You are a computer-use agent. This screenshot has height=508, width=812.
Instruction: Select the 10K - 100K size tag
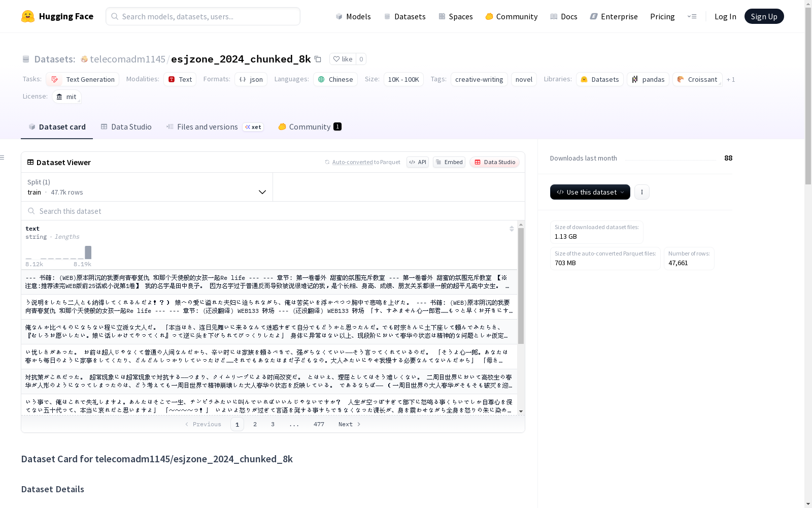(x=403, y=79)
